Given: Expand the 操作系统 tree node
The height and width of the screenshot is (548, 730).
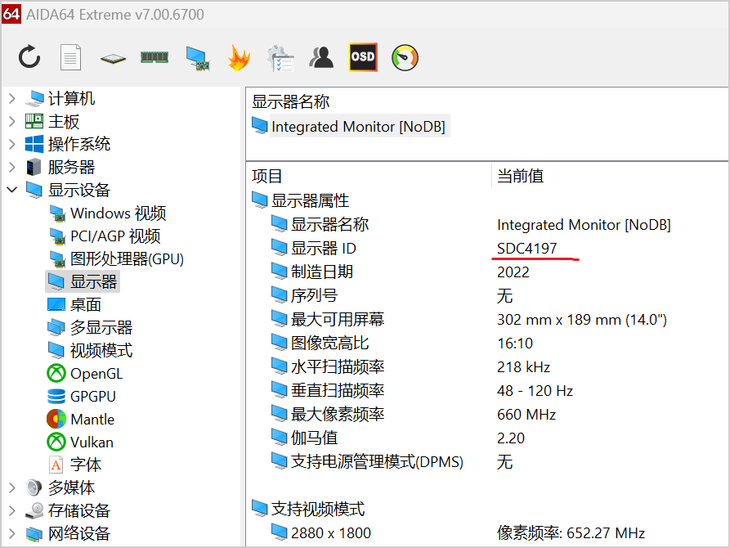Looking at the screenshot, I should [x=12, y=144].
